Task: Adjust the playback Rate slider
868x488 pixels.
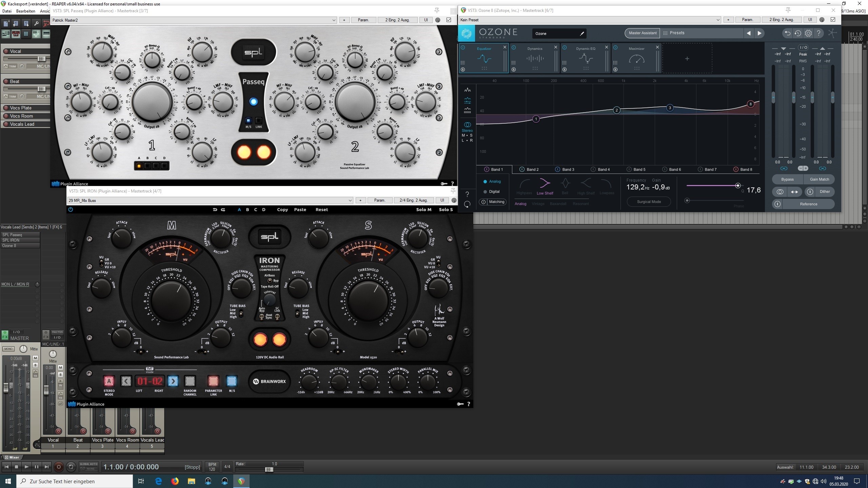Action: (269, 469)
